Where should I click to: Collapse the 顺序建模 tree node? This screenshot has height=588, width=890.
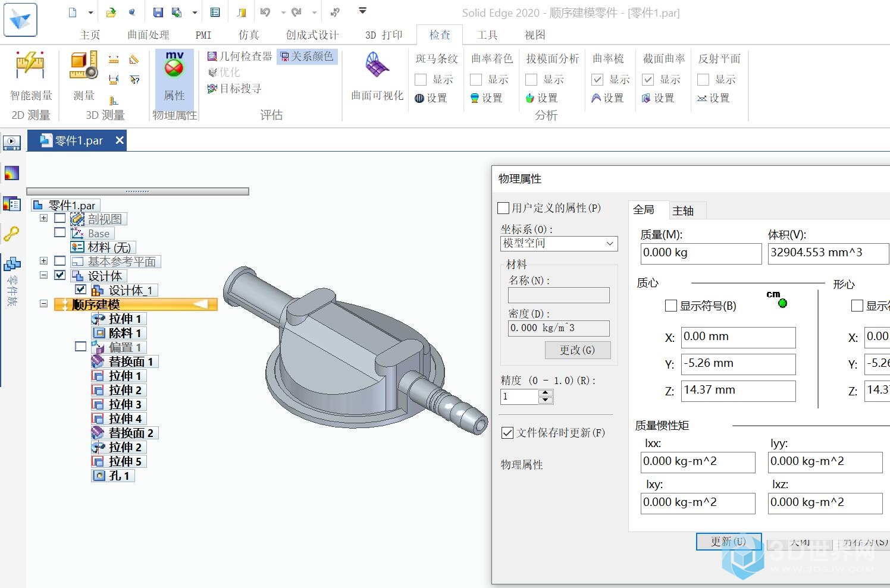(43, 304)
